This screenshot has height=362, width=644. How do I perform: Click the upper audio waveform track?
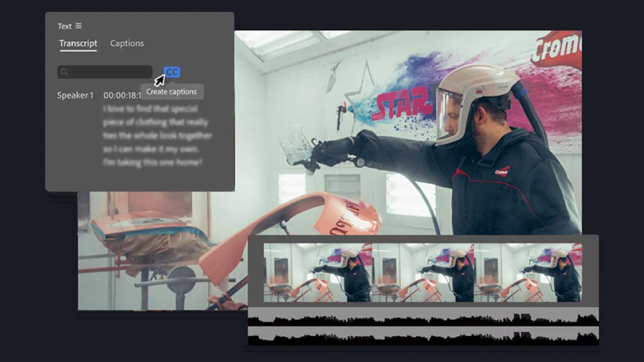pos(423,317)
